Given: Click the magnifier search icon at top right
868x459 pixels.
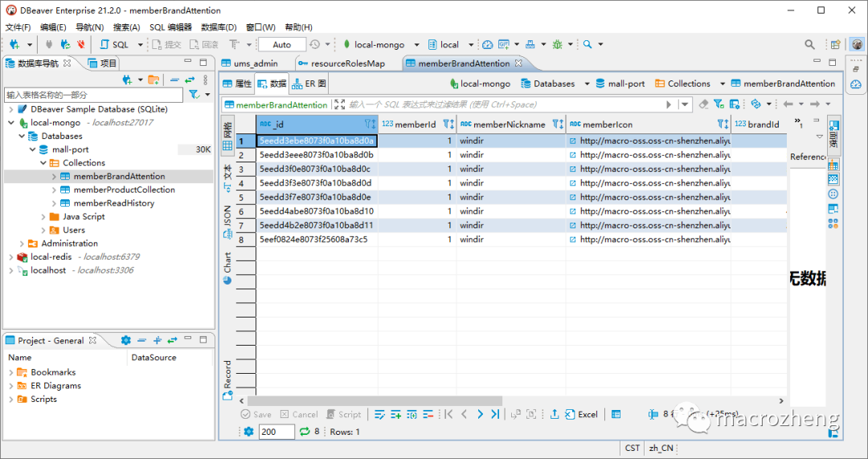Looking at the screenshot, I should tap(810, 45).
